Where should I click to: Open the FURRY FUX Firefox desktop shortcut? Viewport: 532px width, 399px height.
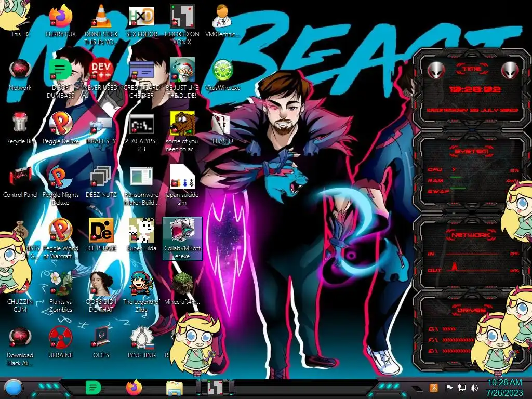click(x=60, y=20)
